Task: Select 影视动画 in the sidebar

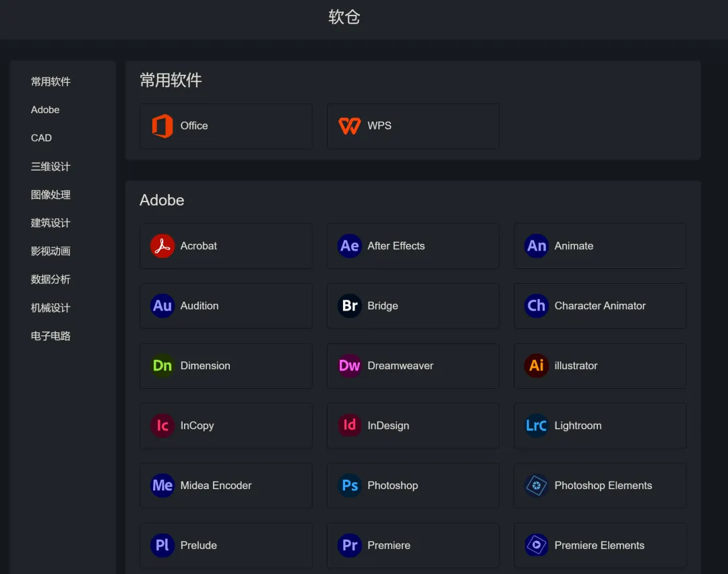Action: (x=51, y=251)
